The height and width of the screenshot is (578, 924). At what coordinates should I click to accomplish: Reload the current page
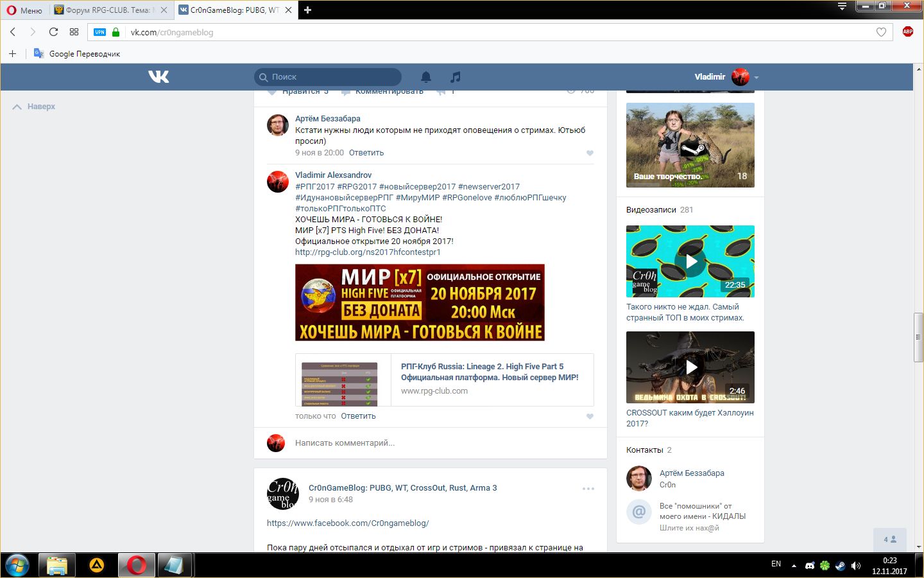(x=53, y=32)
